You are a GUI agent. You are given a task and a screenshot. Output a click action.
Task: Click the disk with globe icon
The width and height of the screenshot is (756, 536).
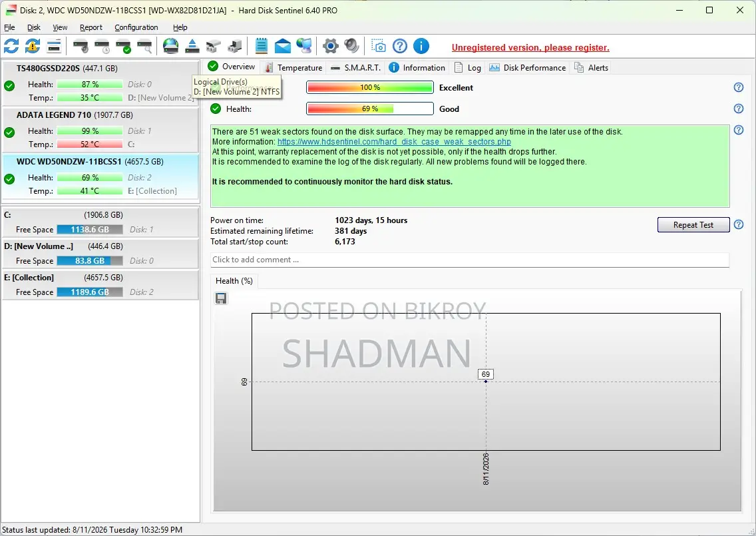point(170,47)
